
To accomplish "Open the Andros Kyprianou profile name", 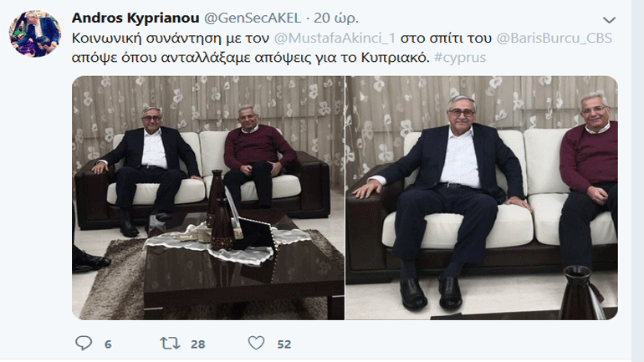I will tap(135, 18).
